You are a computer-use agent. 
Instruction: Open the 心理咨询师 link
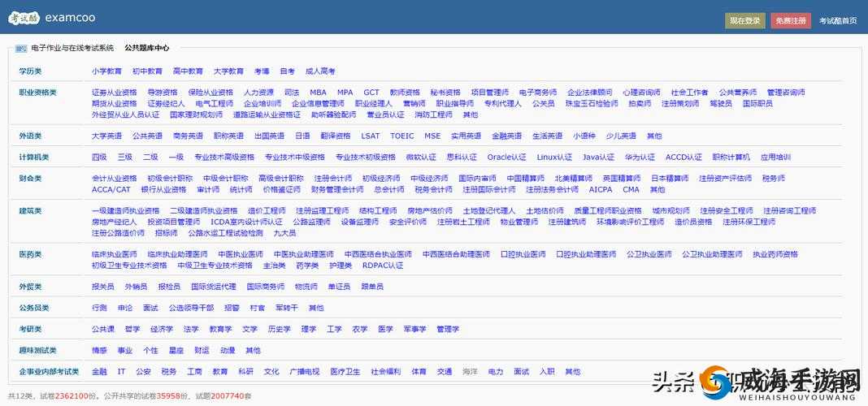click(x=641, y=93)
